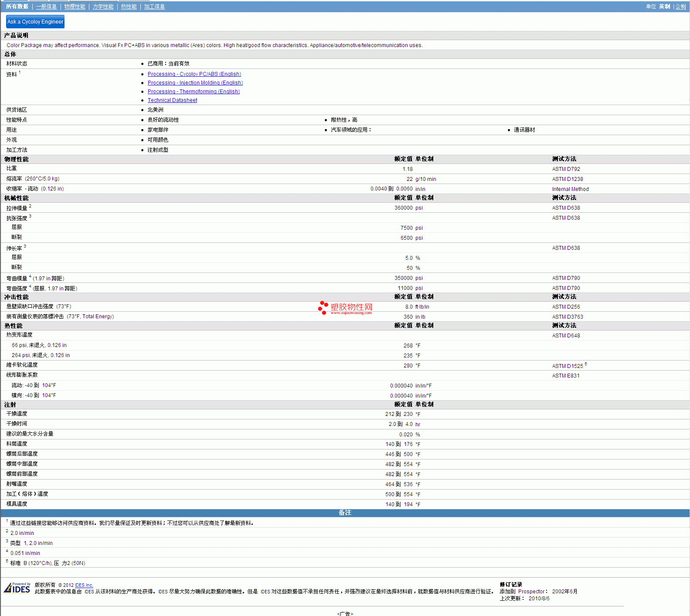690x616 pixels.
Task: Click the IDES Inc. copyright link
Action: tap(84, 585)
